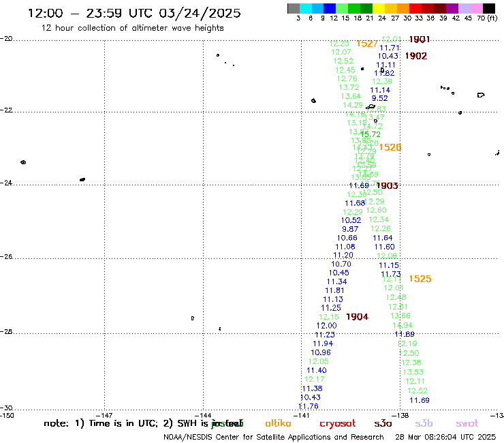Select the altika time label 1526
Viewport: 504px width, 443px height.
[390, 147]
